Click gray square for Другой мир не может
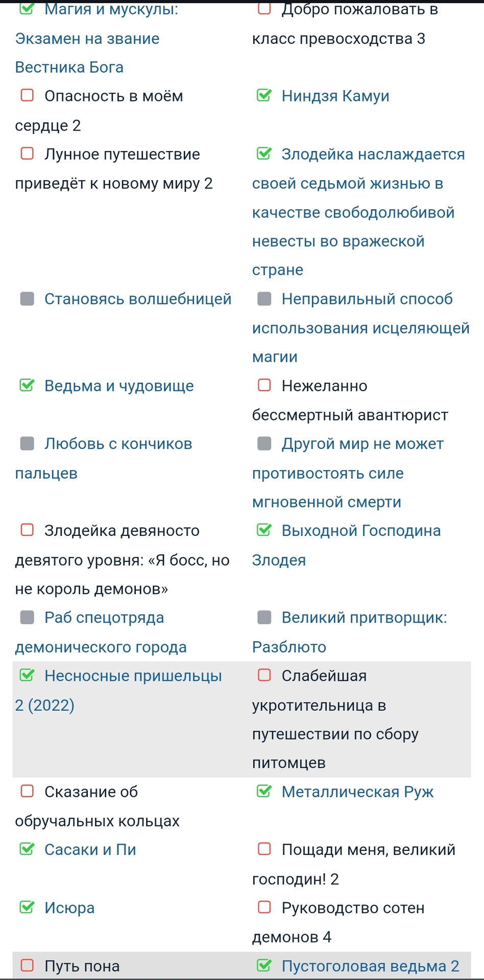 264,444
